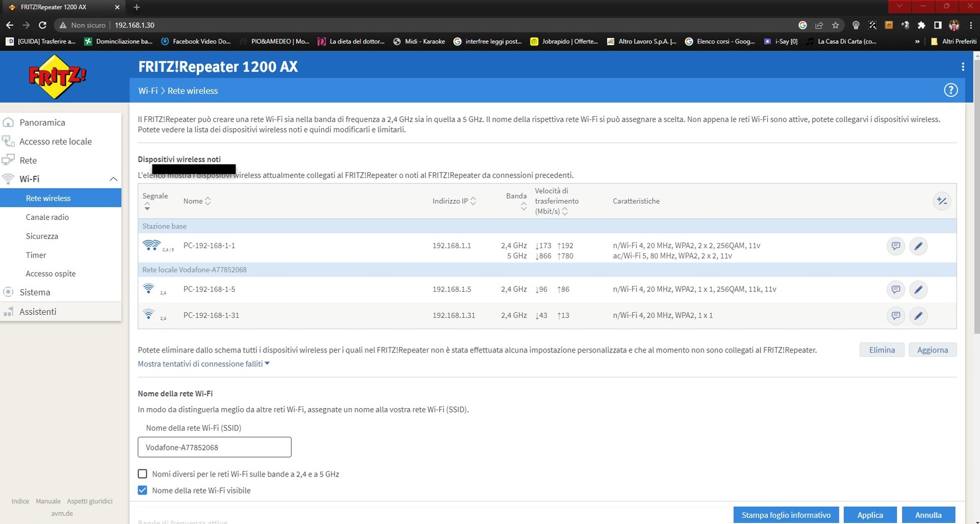
Task: Sort the table by Segnale
Action: [147, 207]
